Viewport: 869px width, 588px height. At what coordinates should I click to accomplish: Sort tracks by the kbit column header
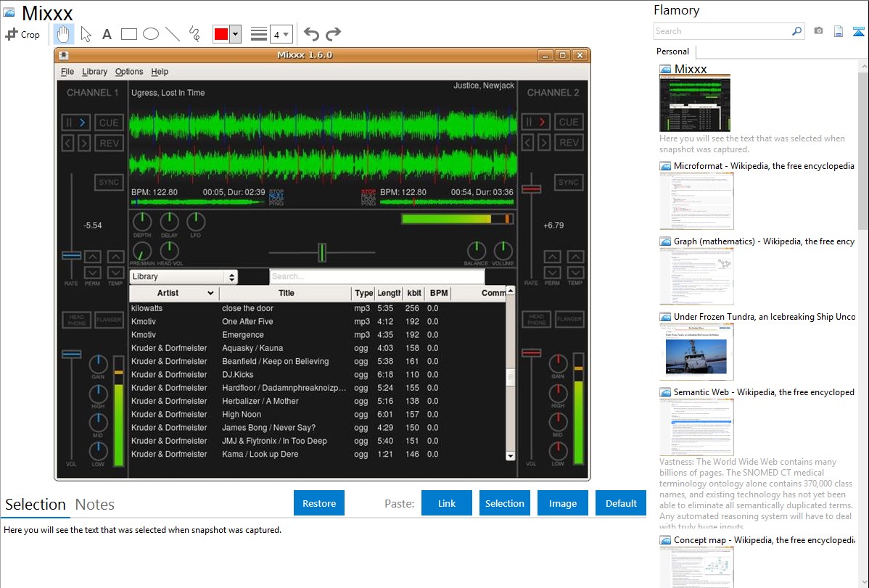pos(414,293)
